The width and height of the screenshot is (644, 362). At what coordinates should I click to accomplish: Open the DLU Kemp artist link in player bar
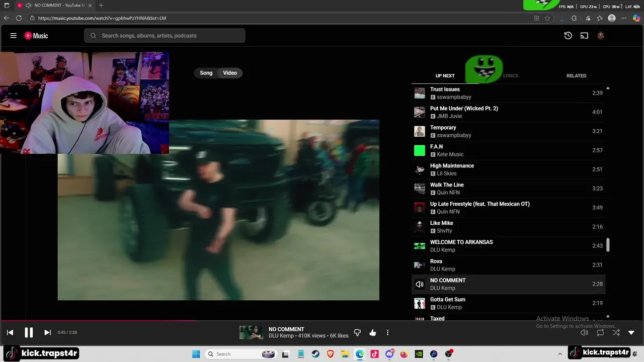(281, 336)
